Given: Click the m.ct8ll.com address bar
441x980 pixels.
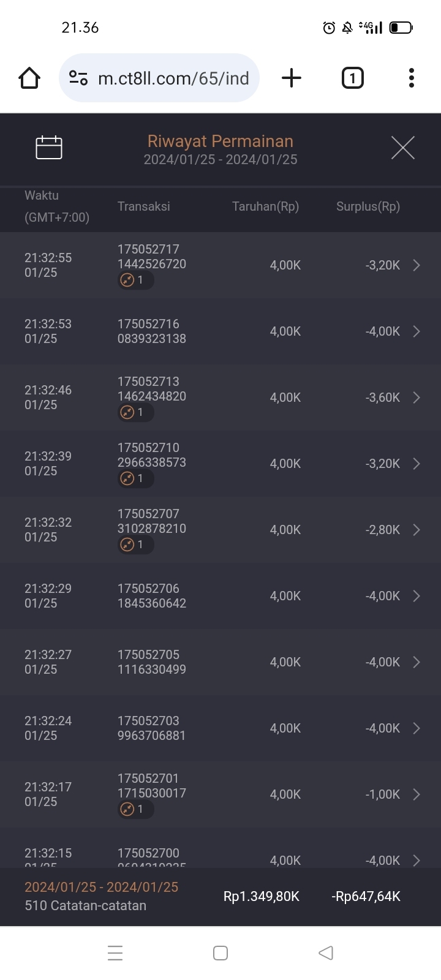Looking at the screenshot, I should 173,78.
